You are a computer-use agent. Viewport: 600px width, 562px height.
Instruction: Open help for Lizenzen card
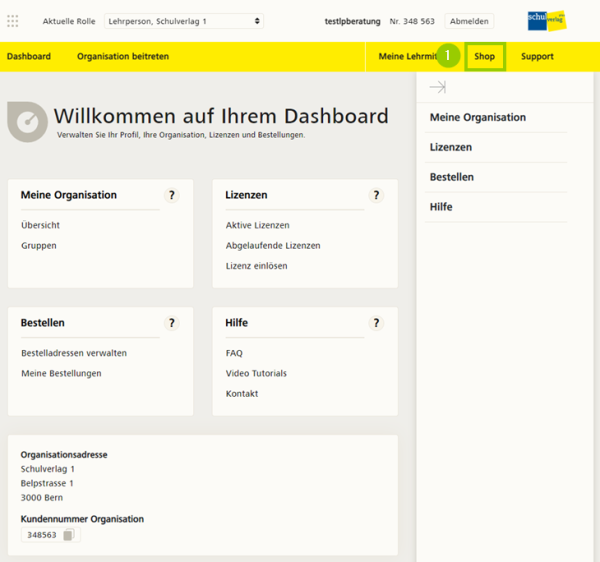[377, 196]
